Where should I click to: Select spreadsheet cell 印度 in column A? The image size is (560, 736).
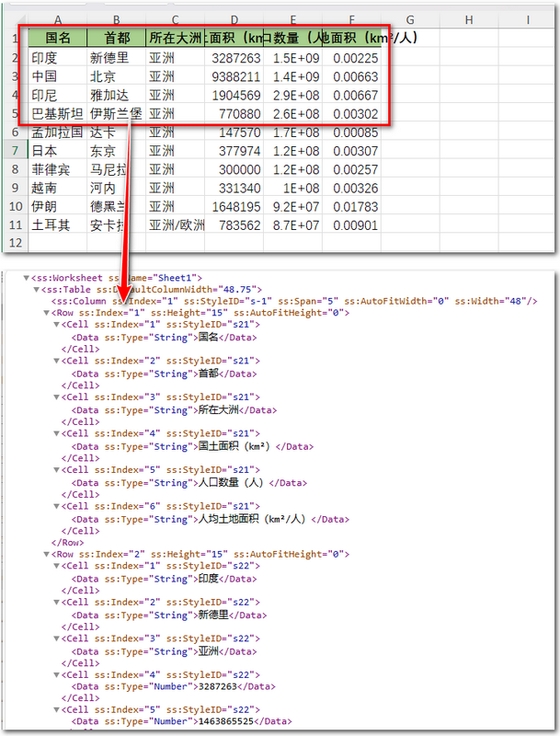[x=58, y=58]
